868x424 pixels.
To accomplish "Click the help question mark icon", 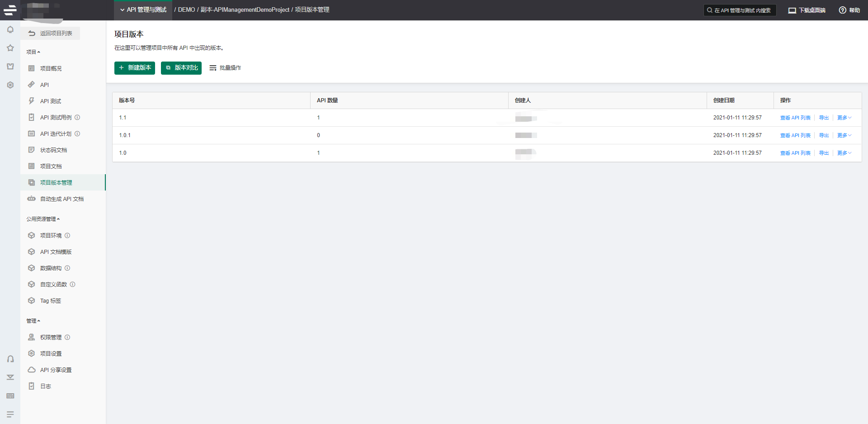I will [x=842, y=10].
